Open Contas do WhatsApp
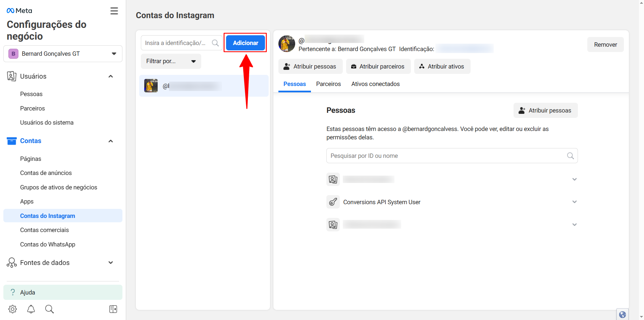Image resolution: width=644 pixels, height=320 pixels. pyautogui.click(x=48, y=244)
